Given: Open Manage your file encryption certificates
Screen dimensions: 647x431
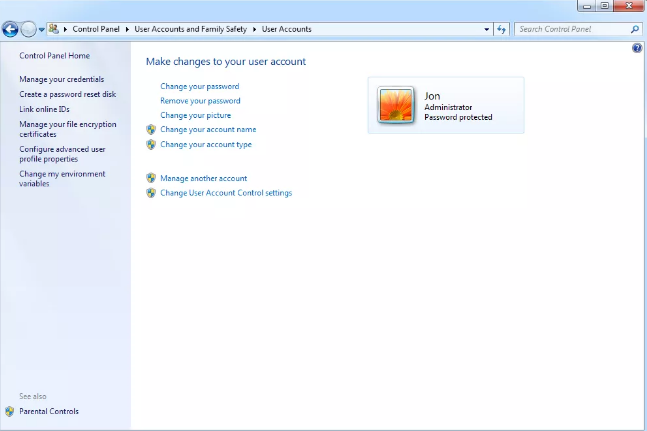Looking at the screenshot, I should point(68,129).
